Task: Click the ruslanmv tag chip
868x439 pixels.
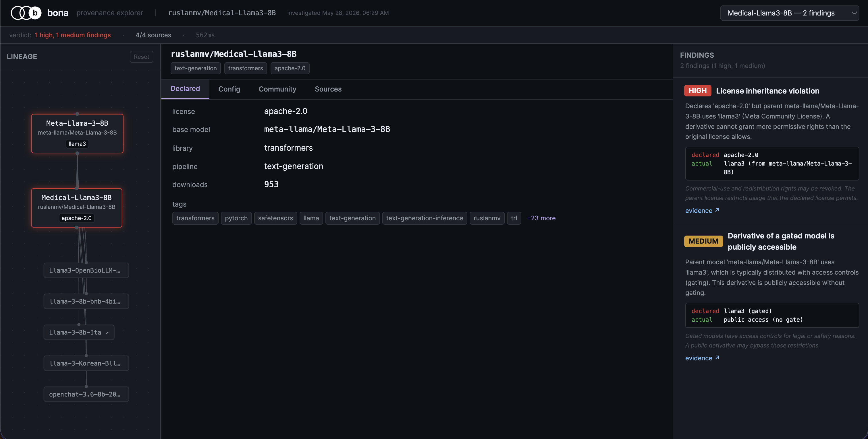Action: tap(487, 218)
